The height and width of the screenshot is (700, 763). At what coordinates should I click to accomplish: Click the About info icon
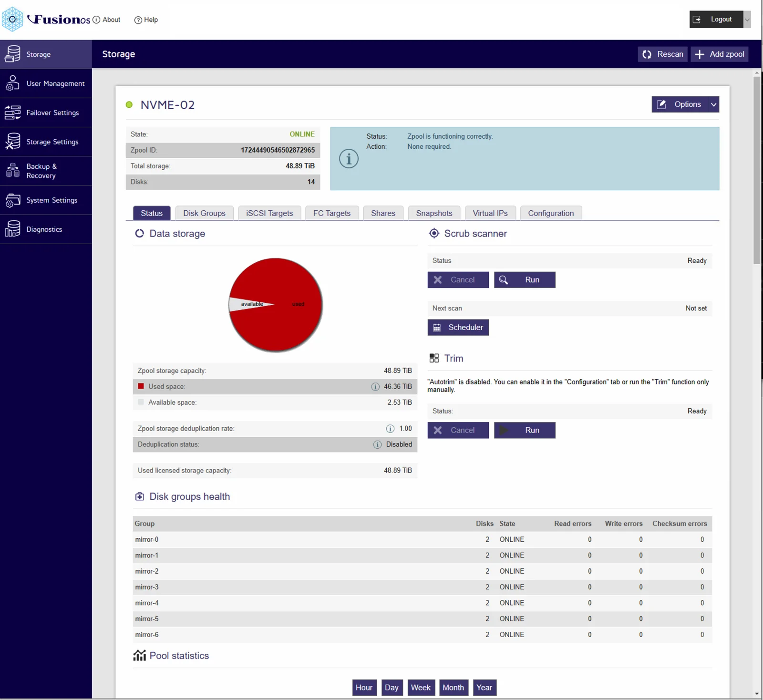pos(96,20)
